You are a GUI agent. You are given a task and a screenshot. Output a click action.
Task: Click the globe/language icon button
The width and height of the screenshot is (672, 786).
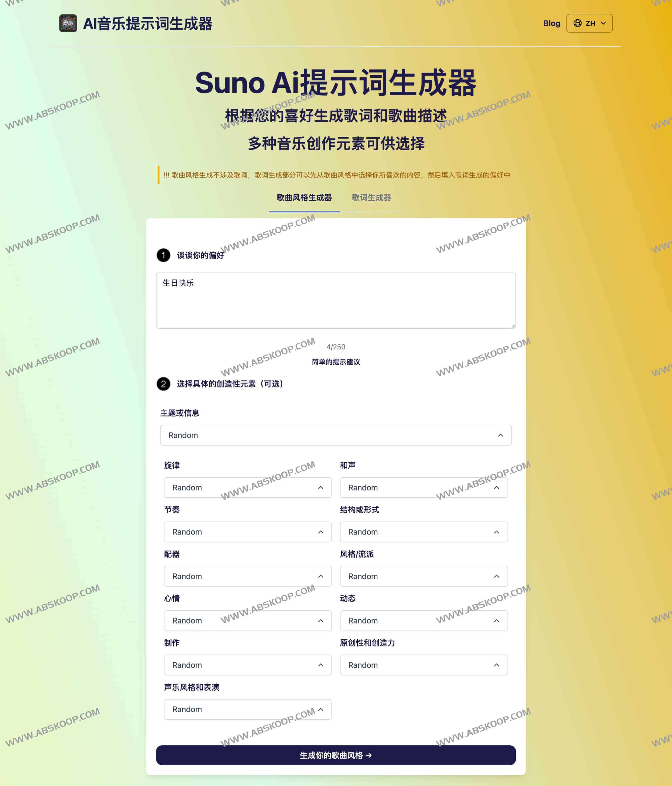tap(589, 23)
